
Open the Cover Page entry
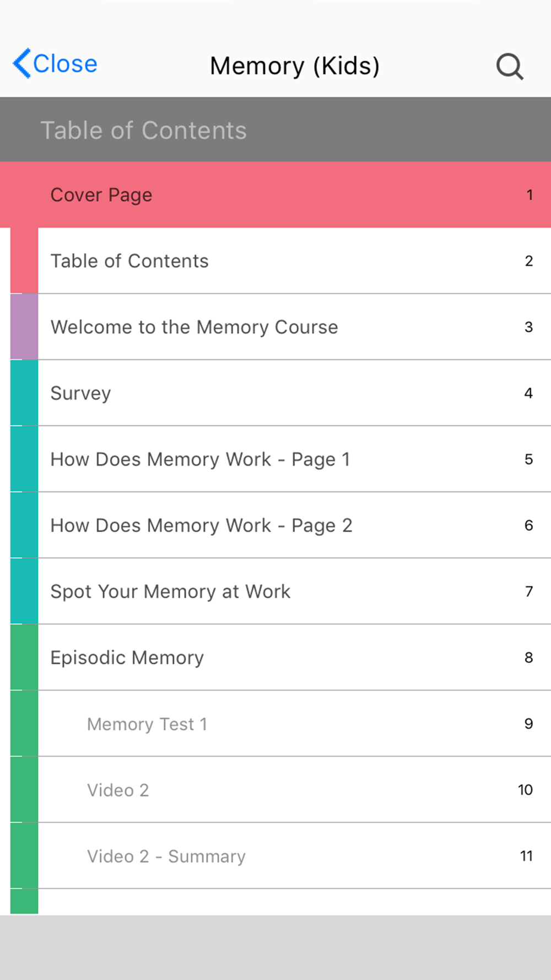275,195
